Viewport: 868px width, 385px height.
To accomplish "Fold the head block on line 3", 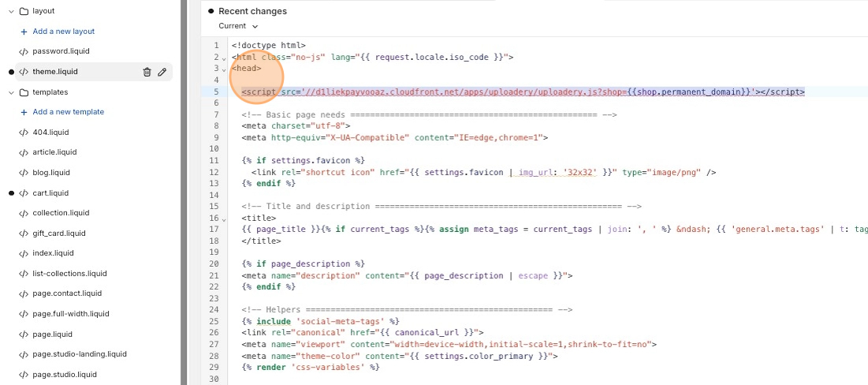I will 224,69.
